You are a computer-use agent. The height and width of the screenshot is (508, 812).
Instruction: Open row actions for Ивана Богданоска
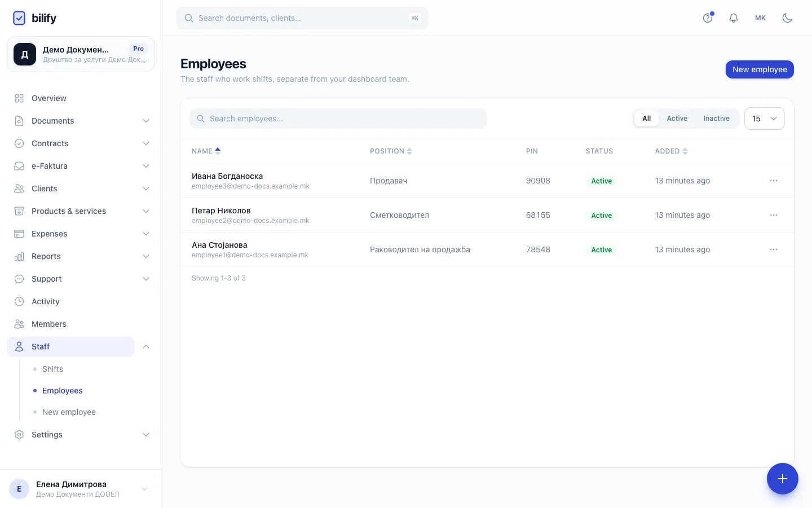tap(774, 181)
